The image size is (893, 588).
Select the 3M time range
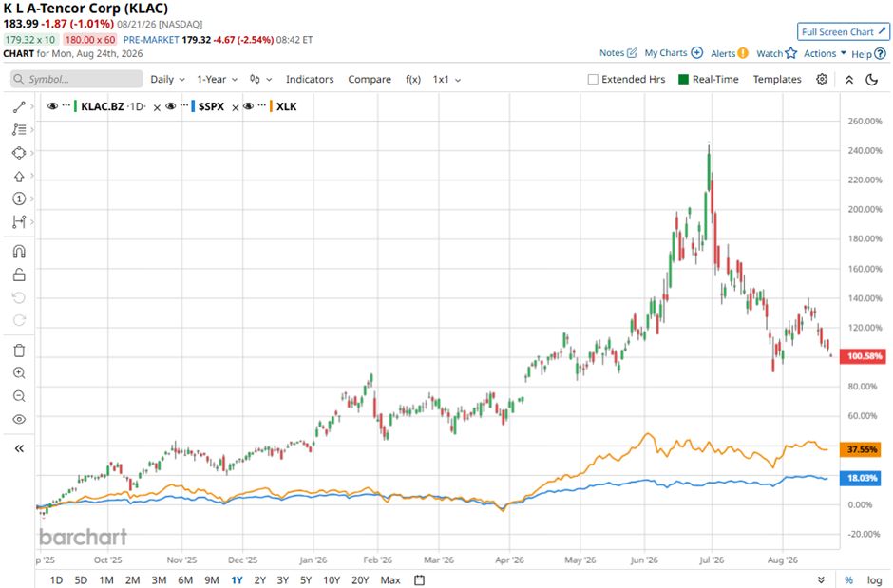[x=159, y=580]
